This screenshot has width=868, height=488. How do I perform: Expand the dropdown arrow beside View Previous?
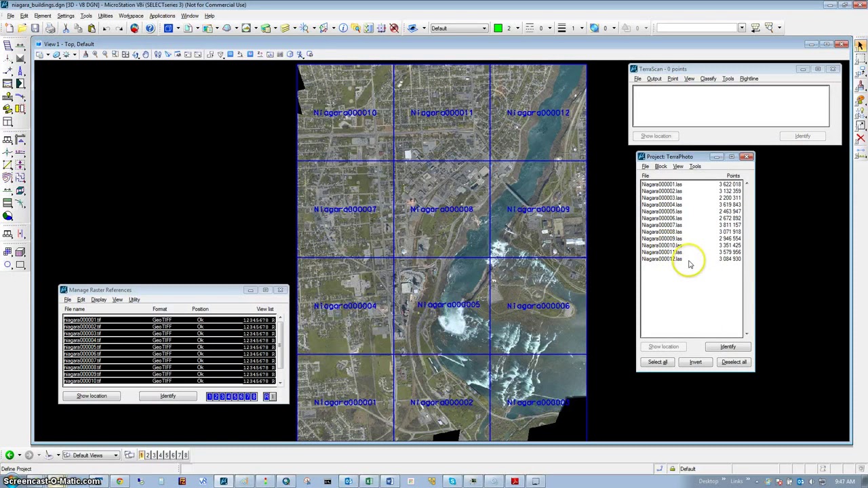pyautogui.click(x=19, y=455)
